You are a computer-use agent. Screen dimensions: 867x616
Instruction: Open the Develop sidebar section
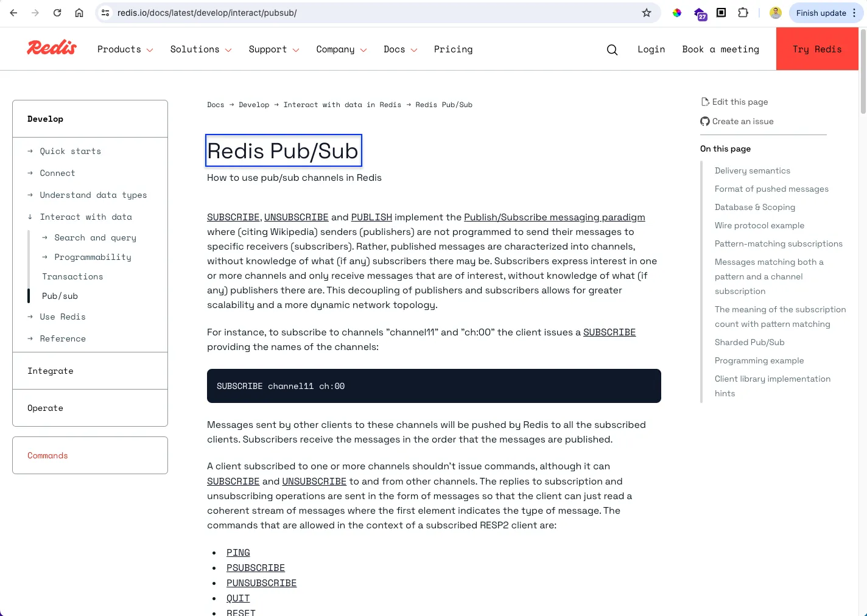(45, 119)
